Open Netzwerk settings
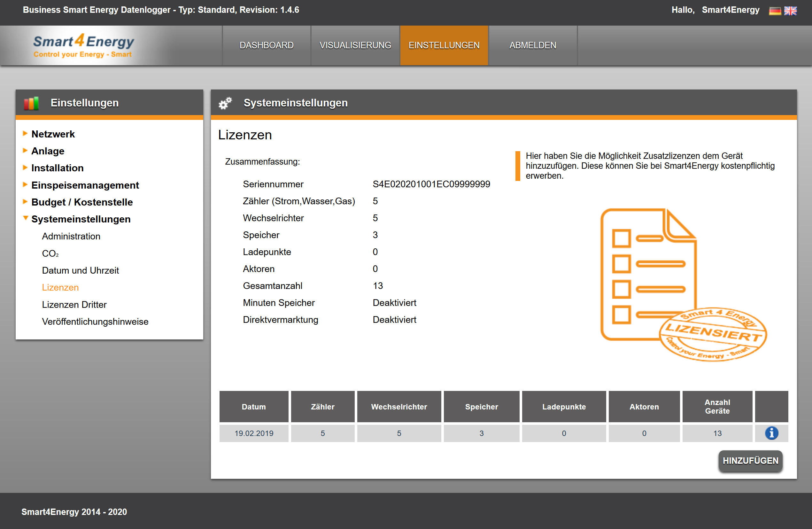The width and height of the screenshot is (812, 529). pyautogui.click(x=53, y=134)
